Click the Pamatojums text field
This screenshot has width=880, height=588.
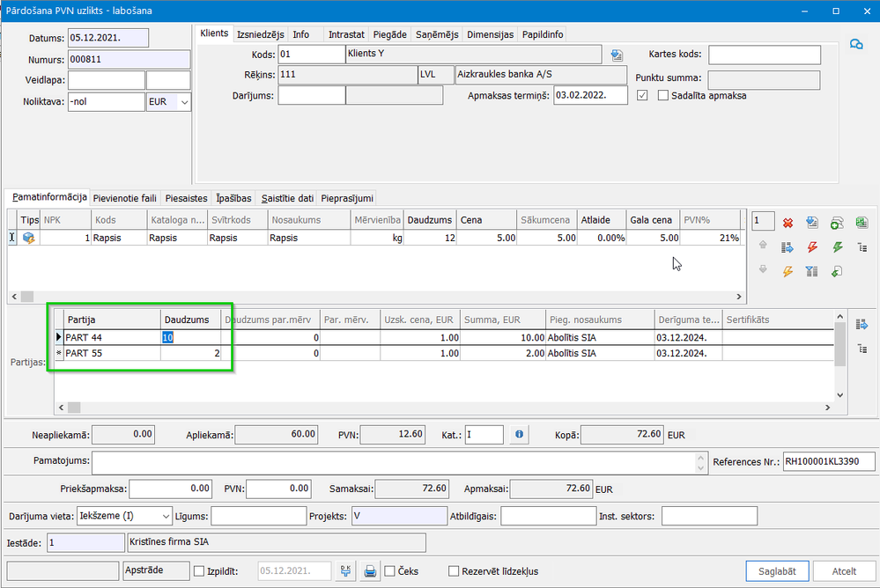[x=398, y=462]
